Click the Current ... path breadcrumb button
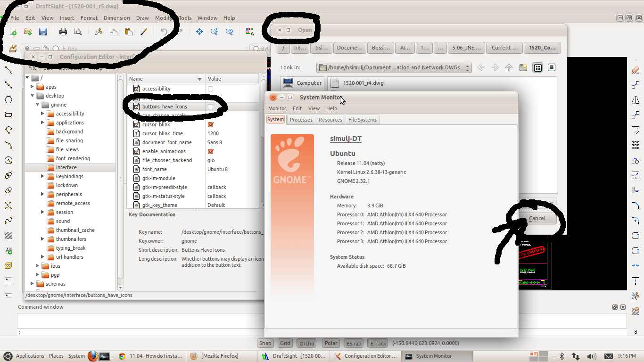Image resolution: width=644 pixels, height=362 pixels. click(x=504, y=48)
